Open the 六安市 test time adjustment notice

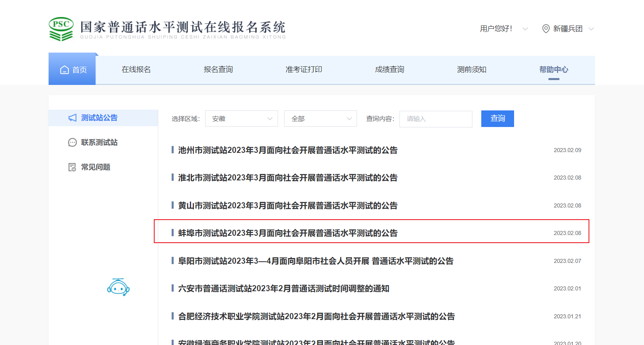click(283, 288)
